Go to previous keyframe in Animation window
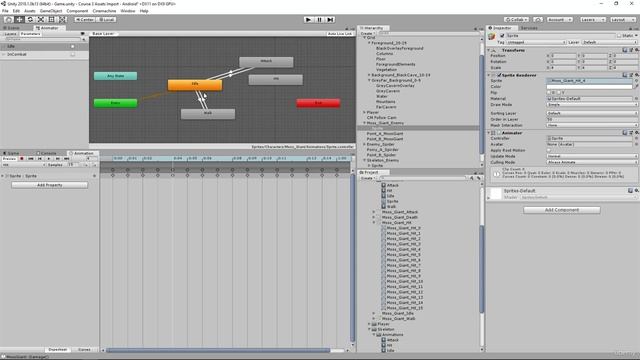This screenshot has width=640, height=360. (x=40, y=159)
